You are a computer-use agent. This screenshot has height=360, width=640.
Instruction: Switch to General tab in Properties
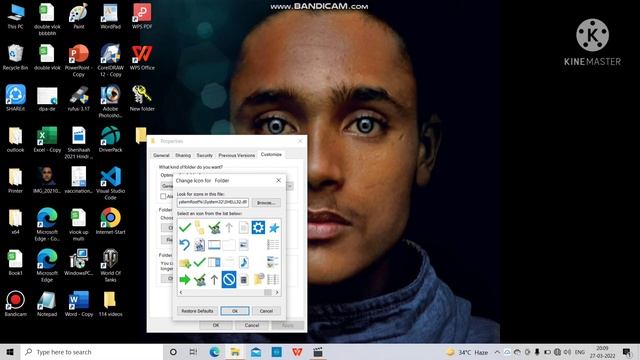point(161,155)
